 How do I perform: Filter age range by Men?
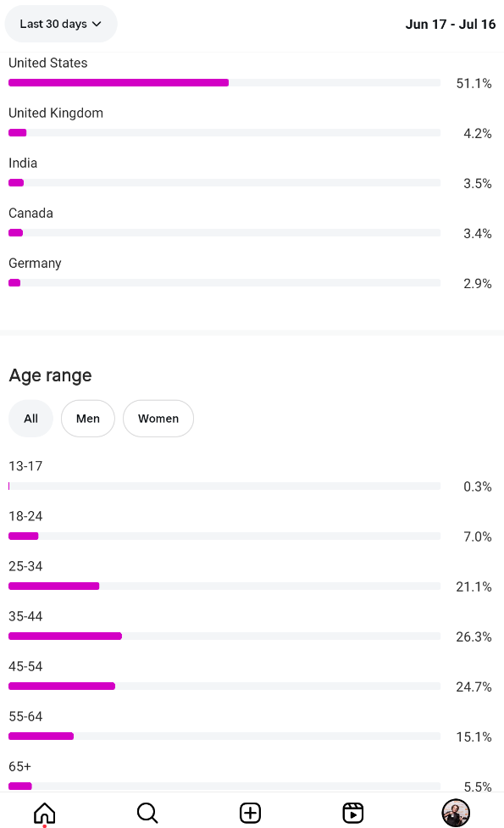(x=87, y=418)
